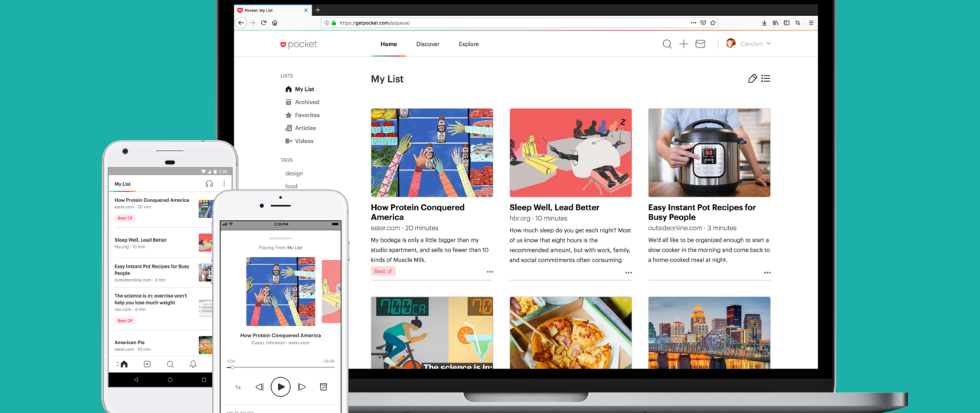Tap the search icon in Android phone bottom bar

point(170,365)
